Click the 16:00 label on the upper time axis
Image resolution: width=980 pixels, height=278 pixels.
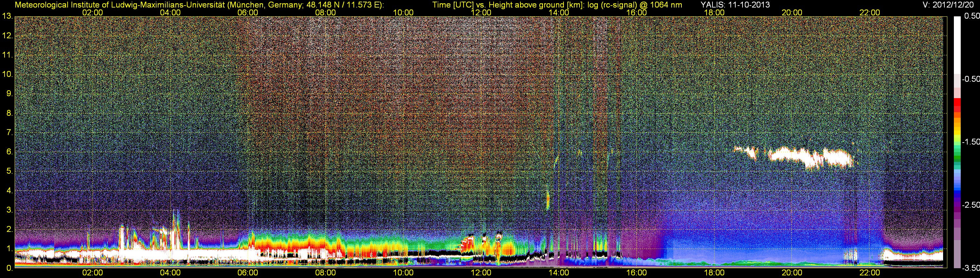click(x=636, y=12)
